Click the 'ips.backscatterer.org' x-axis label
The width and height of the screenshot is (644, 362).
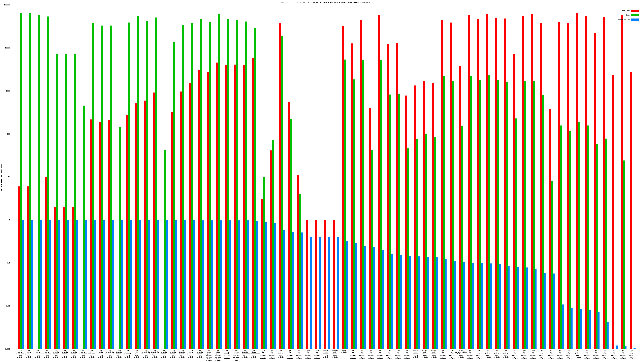click(254, 354)
